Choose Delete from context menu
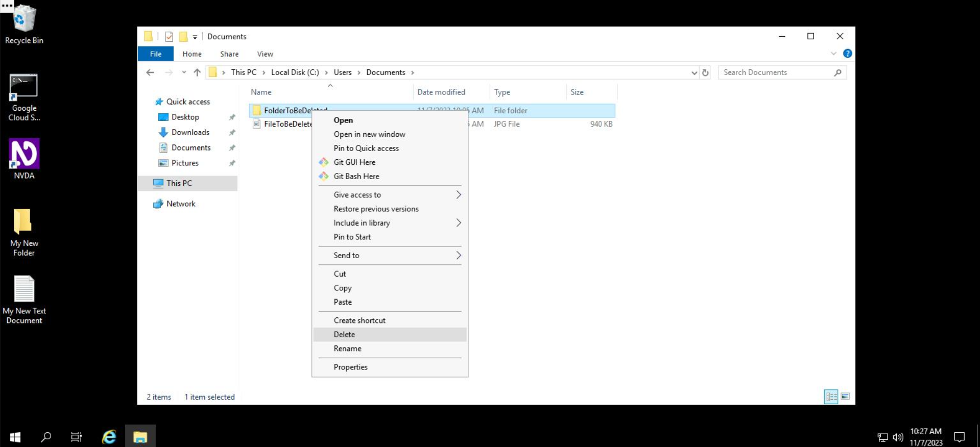 click(390, 335)
